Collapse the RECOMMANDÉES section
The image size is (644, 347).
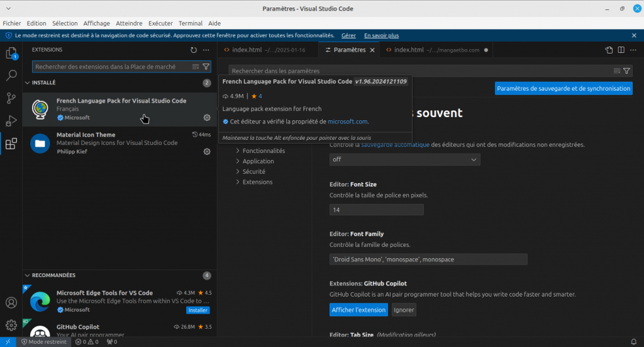click(x=27, y=275)
